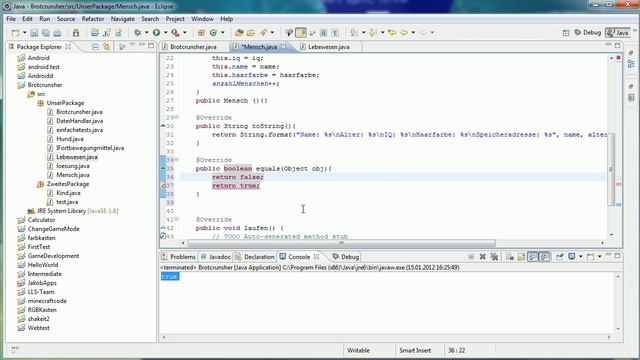Open Display Selected Console dropdown arrow
Screen dimensions: 640x360
point(580,257)
